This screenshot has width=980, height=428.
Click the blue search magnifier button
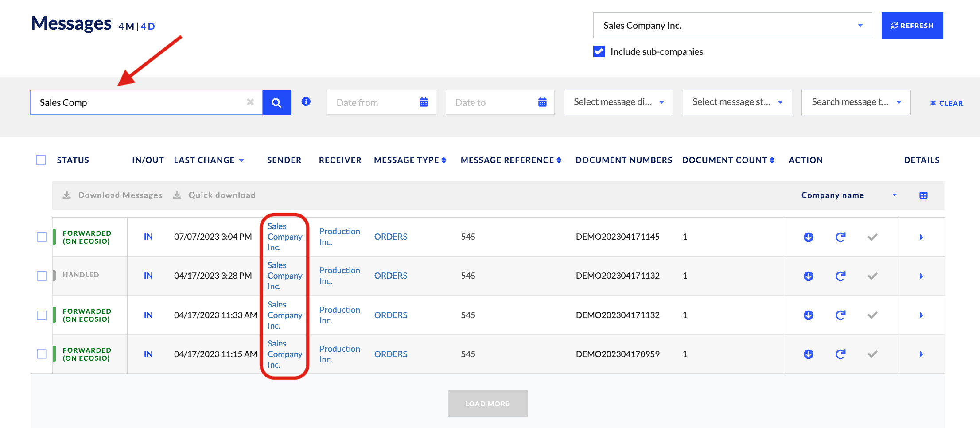pyautogui.click(x=276, y=102)
